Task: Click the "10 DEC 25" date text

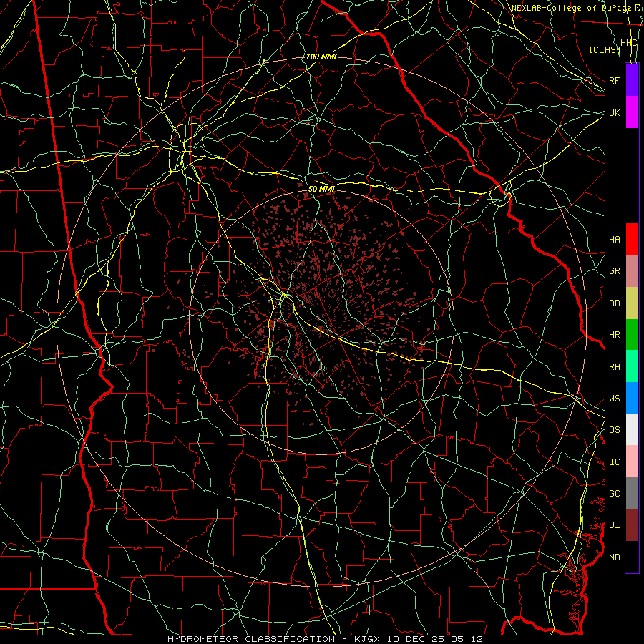Action: click(415, 639)
